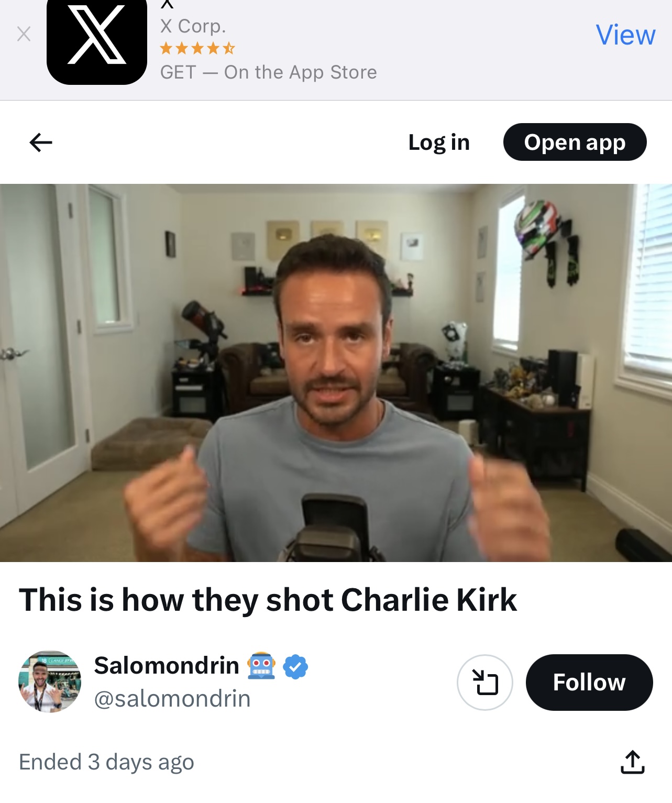Go back using the left arrow
672x803 pixels.
coord(41,142)
